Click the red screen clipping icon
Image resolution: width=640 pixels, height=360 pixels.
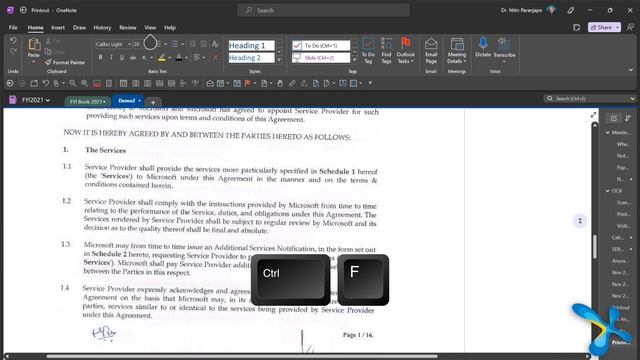click(97, 83)
